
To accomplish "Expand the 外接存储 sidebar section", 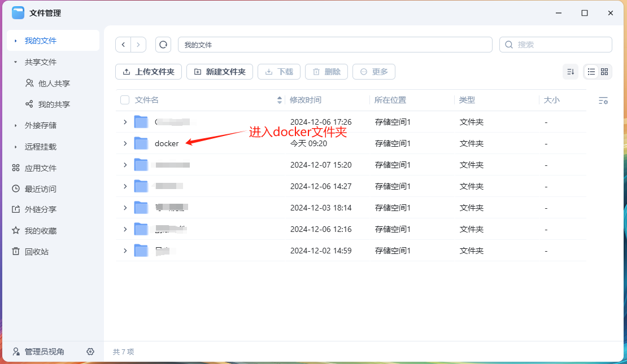I will tap(16, 125).
